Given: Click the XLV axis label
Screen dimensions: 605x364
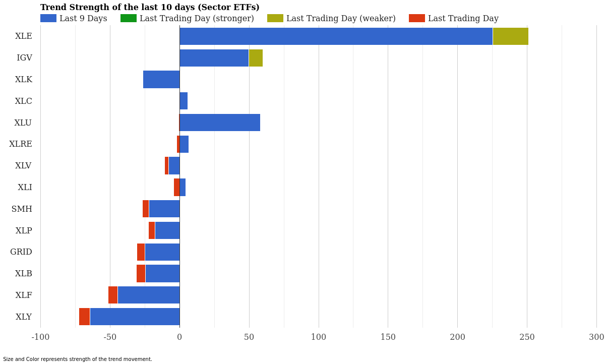Looking at the screenshot, I should 24,166.
